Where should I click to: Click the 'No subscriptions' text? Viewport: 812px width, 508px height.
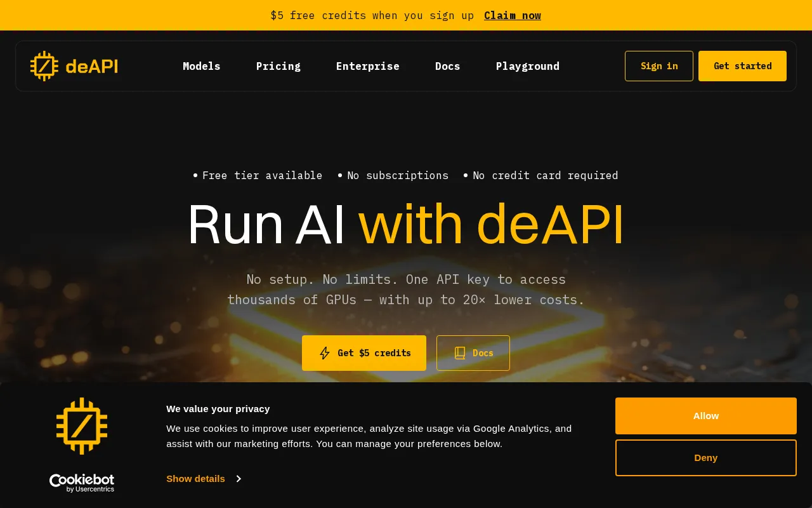398,175
